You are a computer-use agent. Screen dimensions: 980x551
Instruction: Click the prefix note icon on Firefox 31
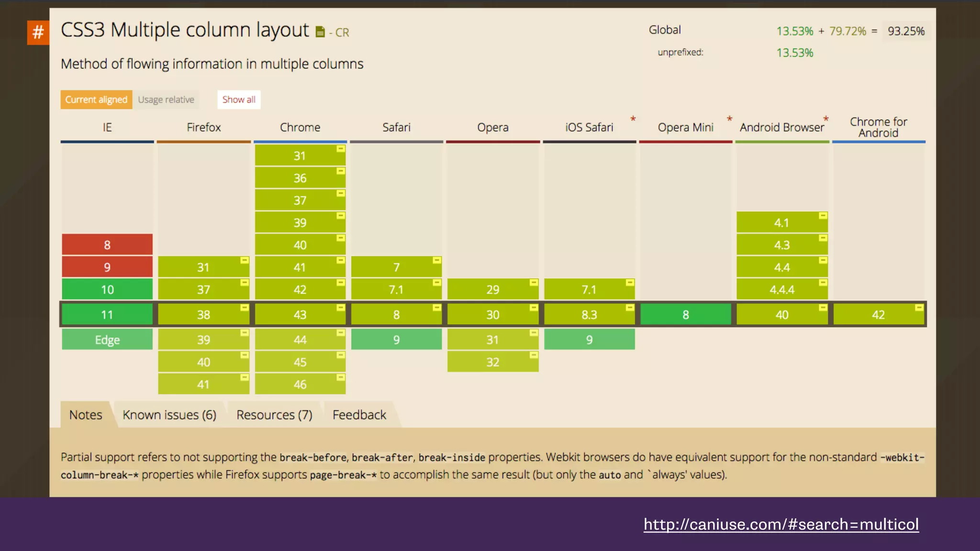point(245,260)
